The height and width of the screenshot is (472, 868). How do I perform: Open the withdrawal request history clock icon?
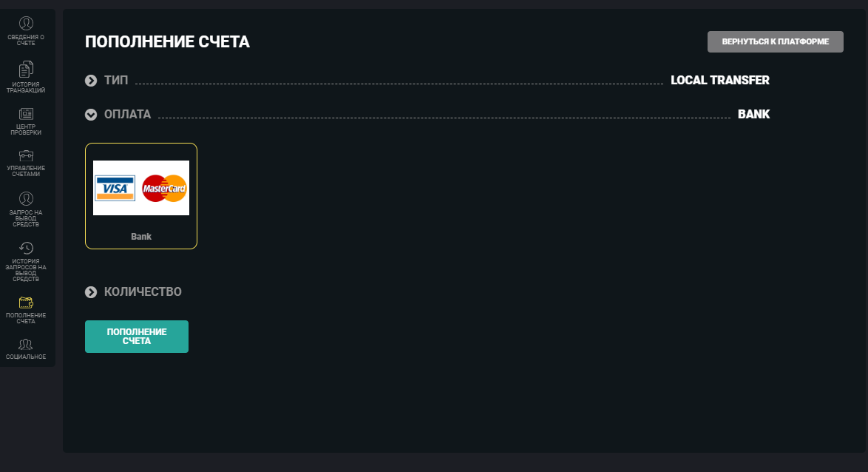[x=26, y=248]
